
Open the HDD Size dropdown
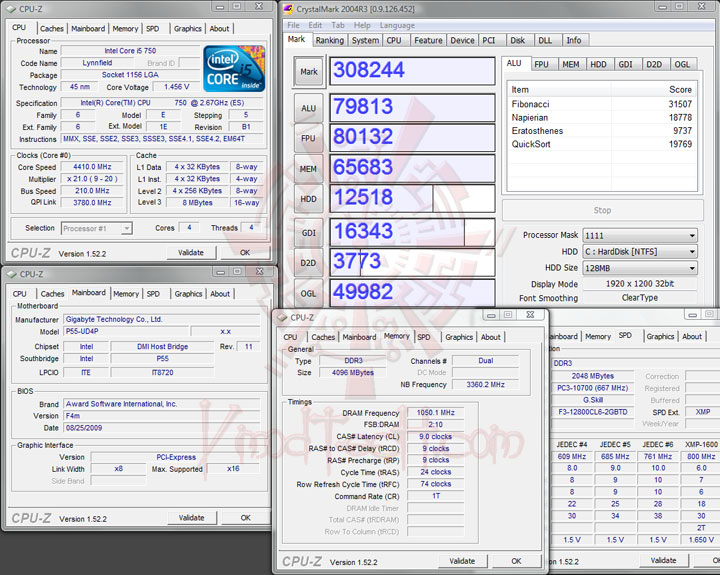click(x=640, y=268)
